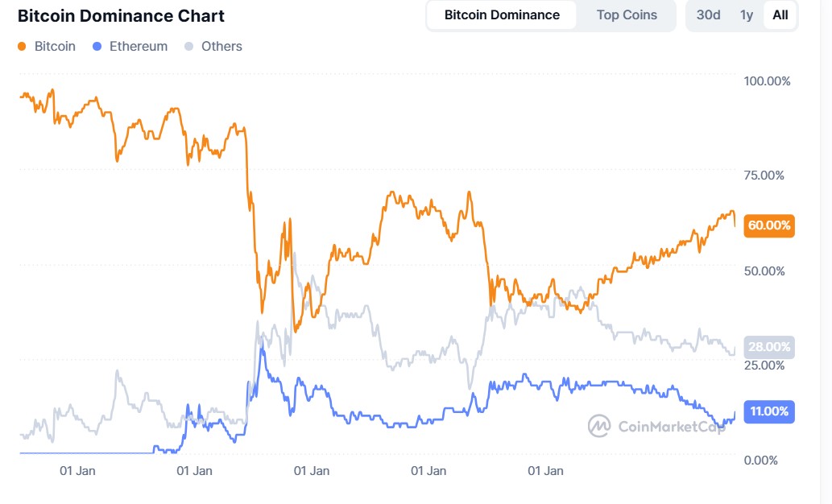
Task: Click the 50.00% y-axis label
Action: click(765, 271)
